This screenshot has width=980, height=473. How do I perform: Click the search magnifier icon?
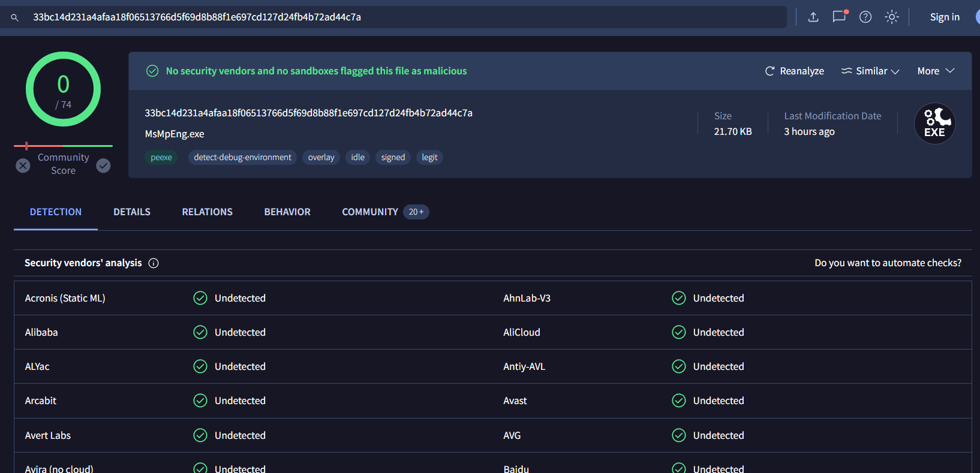point(15,18)
